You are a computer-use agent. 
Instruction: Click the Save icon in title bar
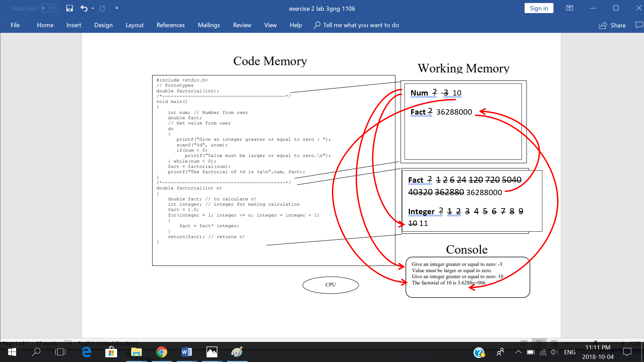click(69, 8)
